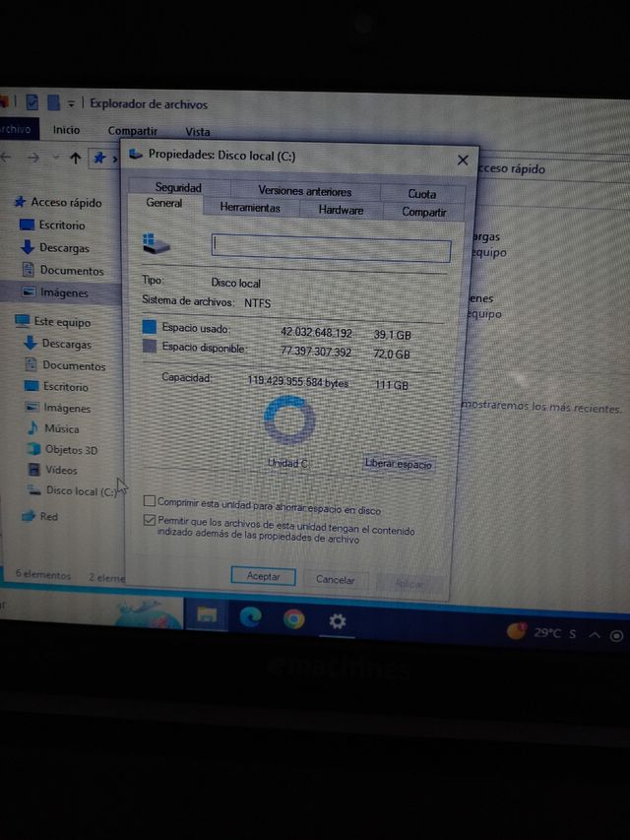Image resolution: width=630 pixels, height=840 pixels.
Task: Launch Microsoft Edge from taskbar
Action: point(250,616)
